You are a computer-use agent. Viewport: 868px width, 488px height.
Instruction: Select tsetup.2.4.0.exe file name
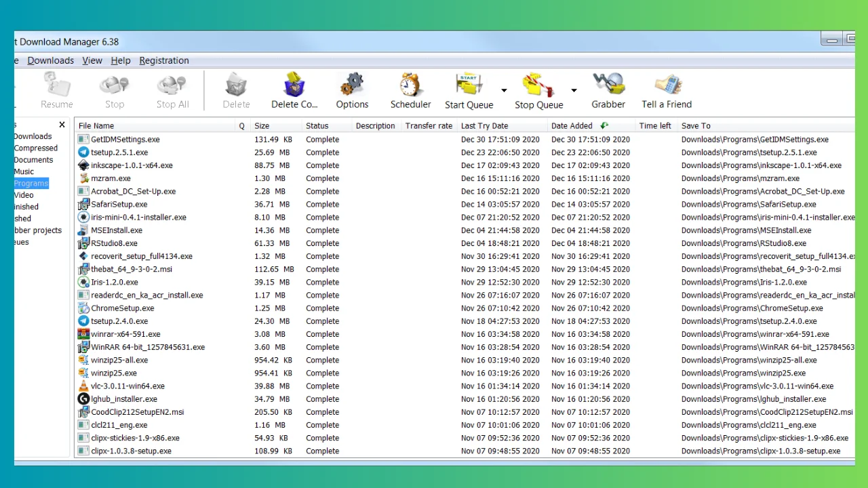point(119,321)
